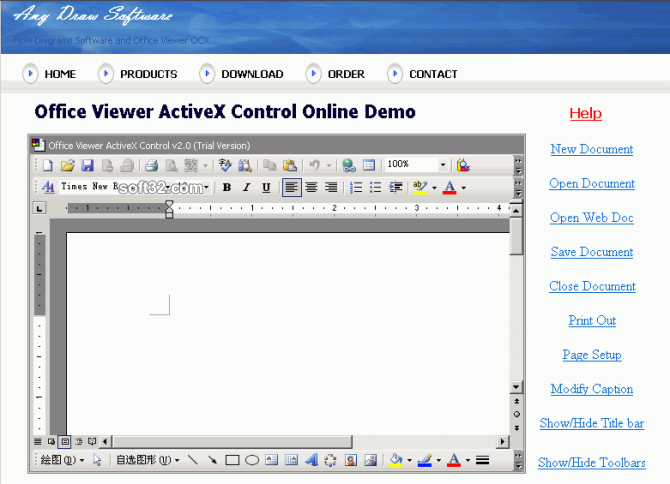Insert Clip Art
The width and height of the screenshot is (670, 484).
(x=351, y=460)
